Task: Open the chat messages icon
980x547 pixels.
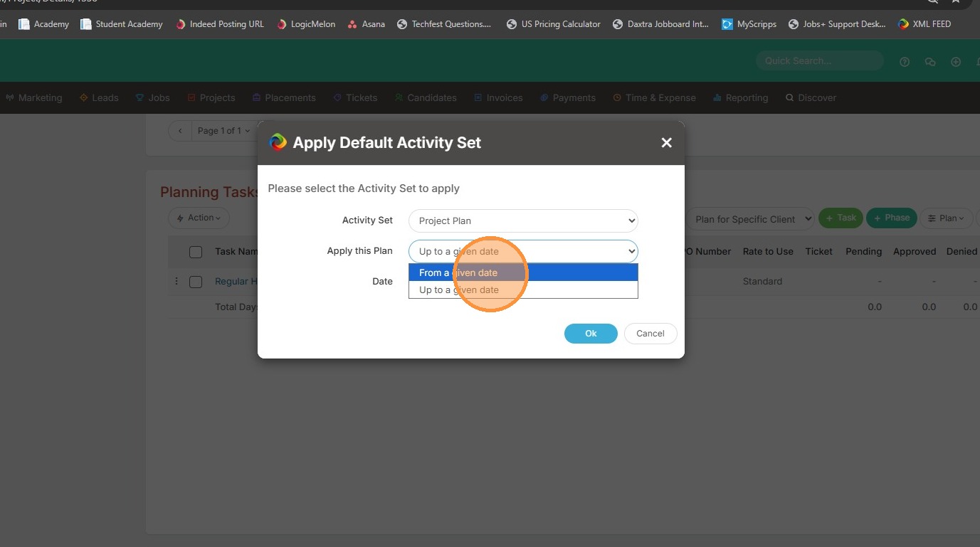Action: (x=930, y=62)
